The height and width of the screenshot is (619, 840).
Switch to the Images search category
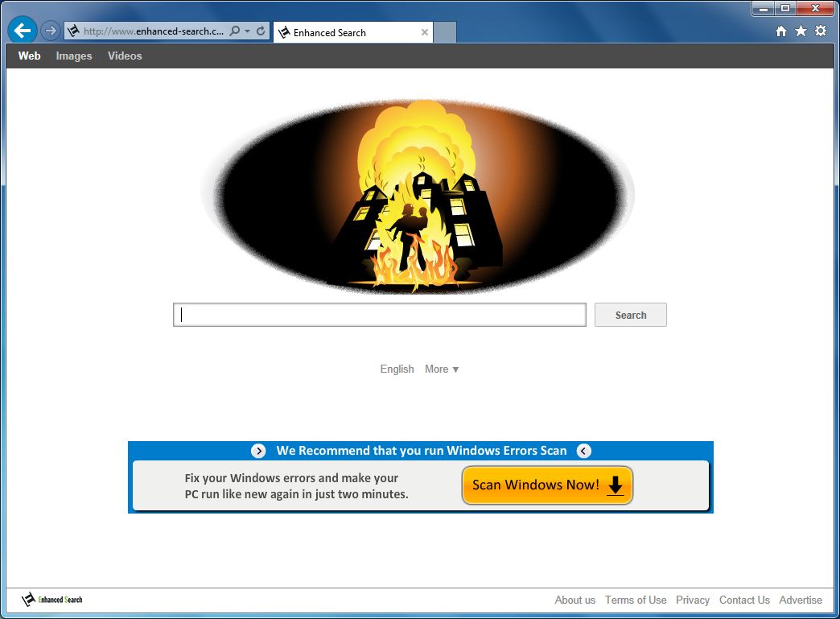point(74,56)
